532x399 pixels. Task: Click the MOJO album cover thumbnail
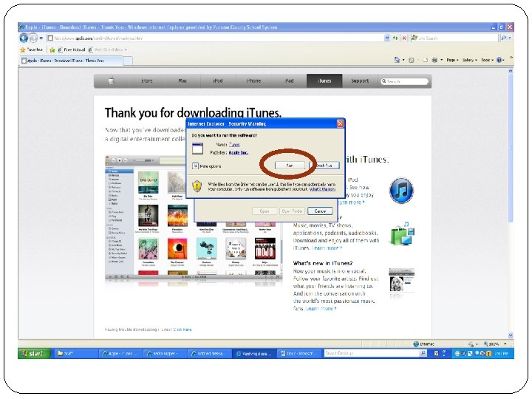[265, 249]
